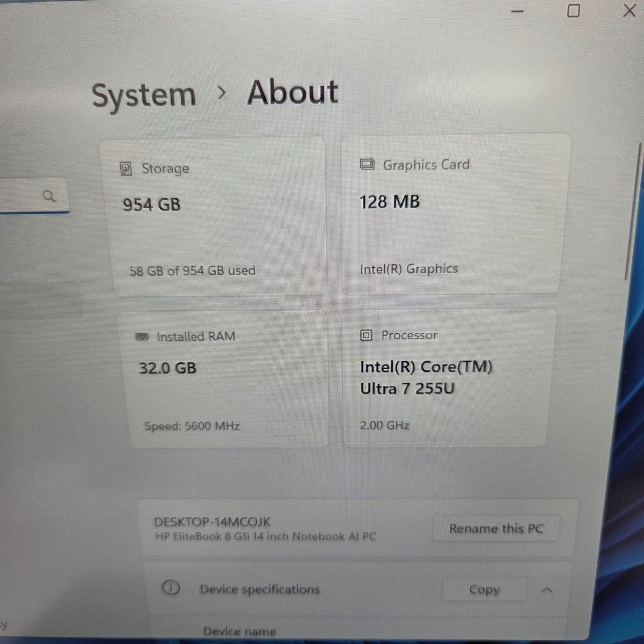Select the PC name DESKTOP-14MCOJK
The height and width of the screenshot is (644, 644).
point(212,522)
